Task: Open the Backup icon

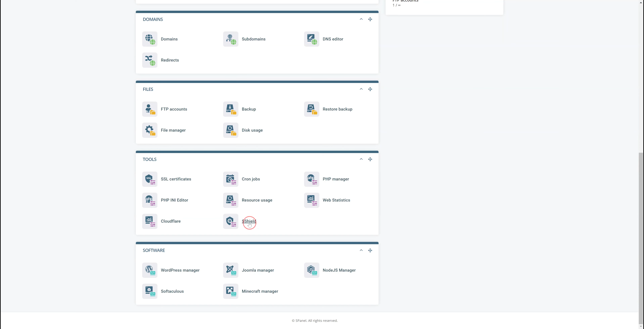Action: [231, 109]
